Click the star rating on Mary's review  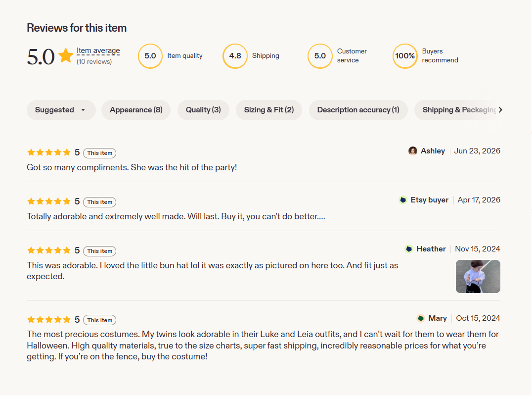tap(49, 320)
